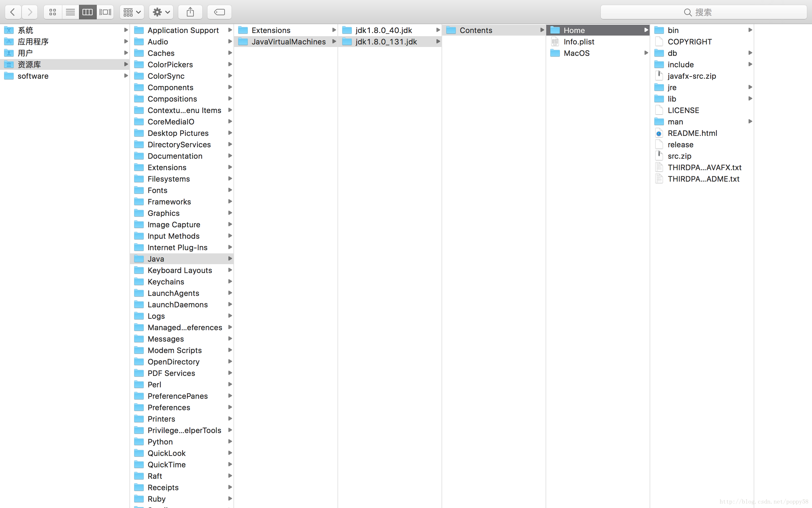812x508 pixels.
Task: Click the Share toolbar button
Action: 190,12
